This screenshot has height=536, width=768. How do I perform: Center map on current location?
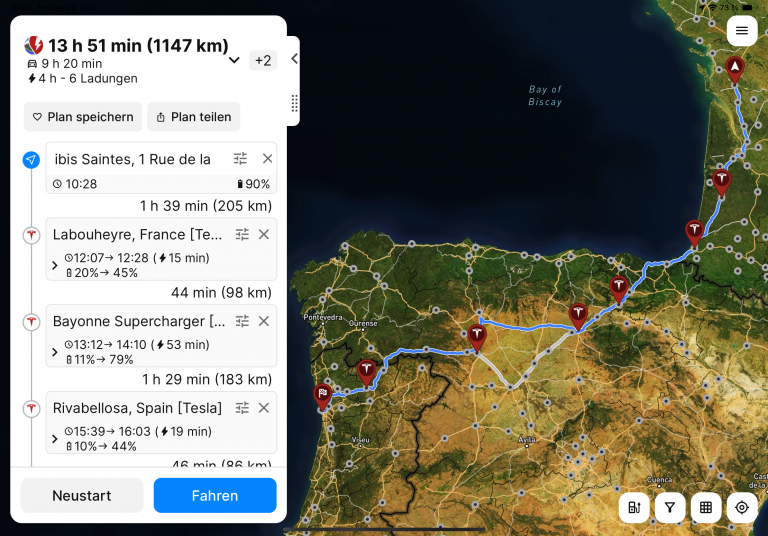tap(742, 508)
